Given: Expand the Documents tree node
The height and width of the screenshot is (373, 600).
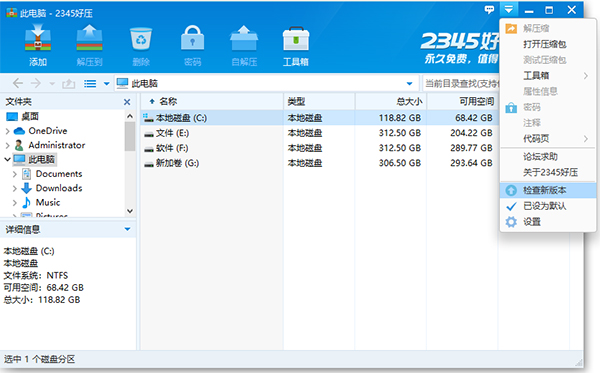Looking at the screenshot, I should click(15, 174).
